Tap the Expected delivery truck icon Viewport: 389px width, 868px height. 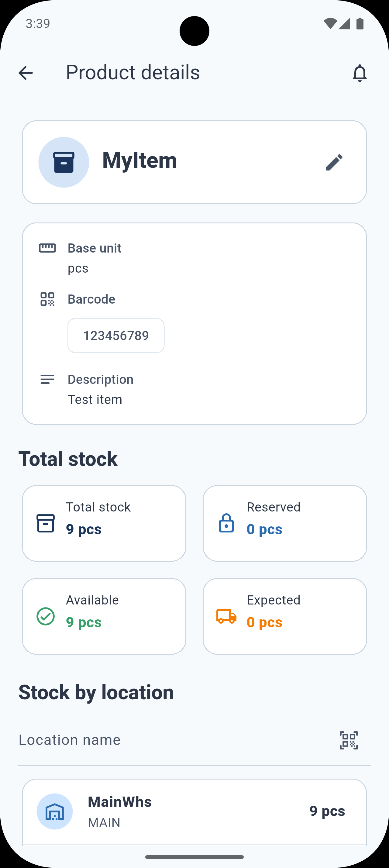226,616
